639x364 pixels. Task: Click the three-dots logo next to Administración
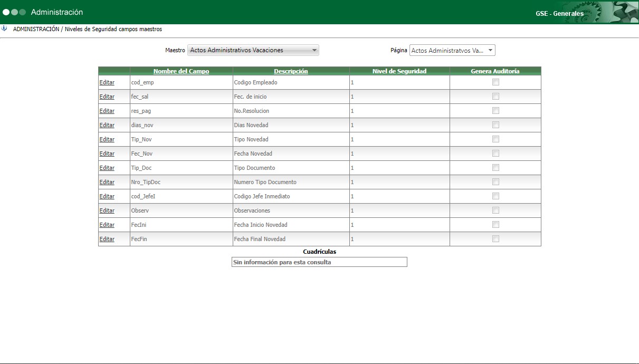(x=14, y=12)
